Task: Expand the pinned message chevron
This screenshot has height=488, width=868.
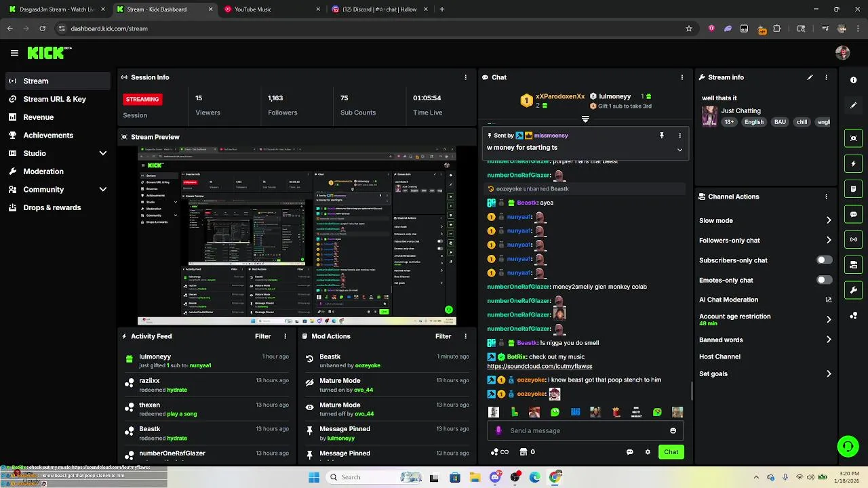Action: point(679,150)
